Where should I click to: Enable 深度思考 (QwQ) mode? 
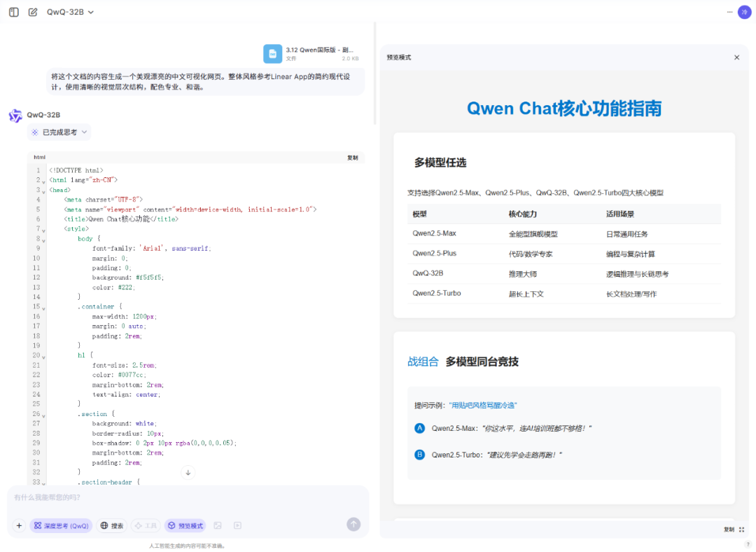61,524
